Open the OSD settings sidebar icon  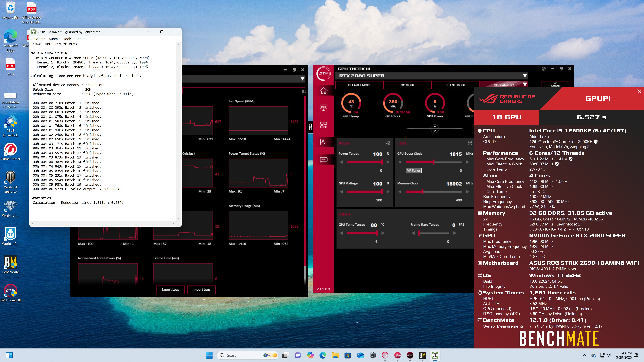(x=324, y=108)
